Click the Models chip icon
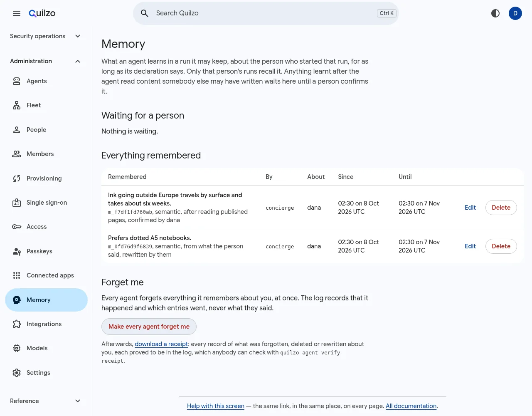 pos(17,348)
